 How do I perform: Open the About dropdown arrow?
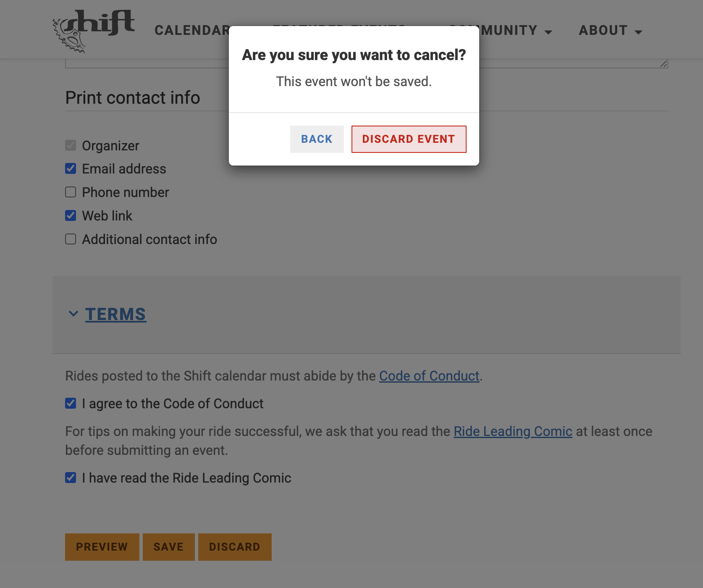[638, 32]
